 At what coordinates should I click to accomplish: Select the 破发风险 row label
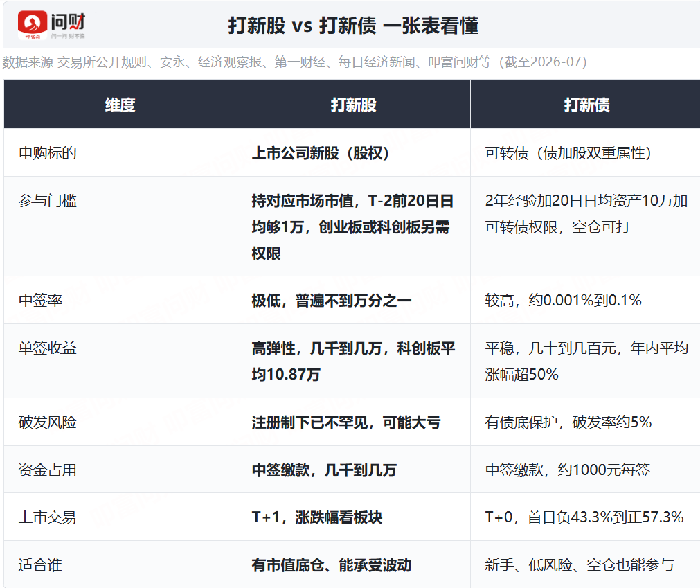pyautogui.click(x=47, y=422)
